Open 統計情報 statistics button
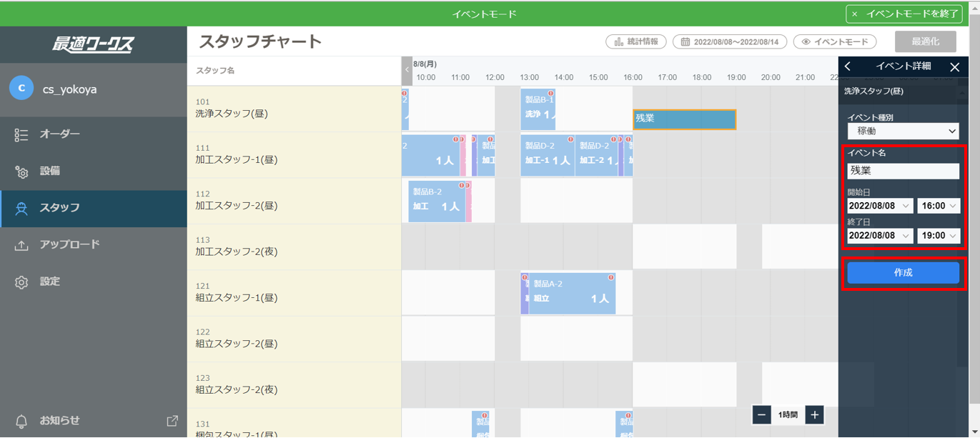This screenshot has width=980, height=438. [636, 41]
